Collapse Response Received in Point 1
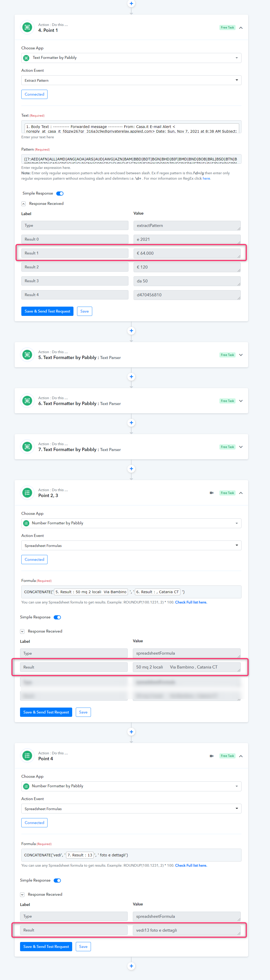 24,204
